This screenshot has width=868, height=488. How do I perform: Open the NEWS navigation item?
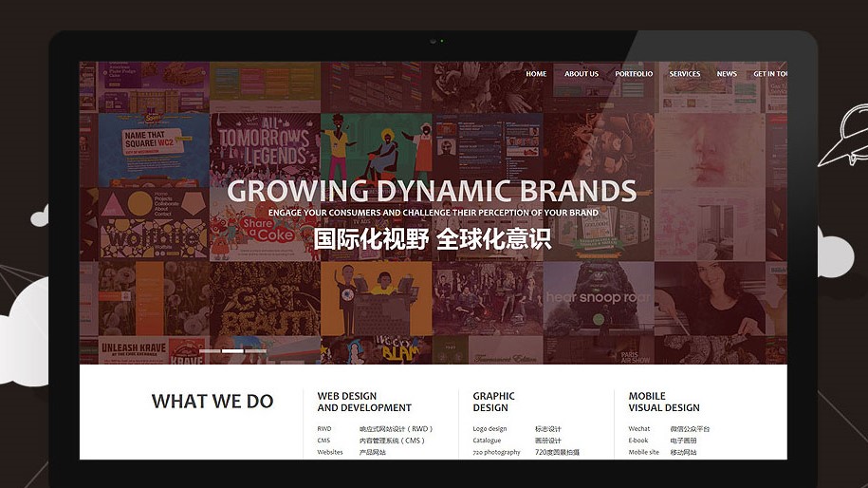pos(727,74)
